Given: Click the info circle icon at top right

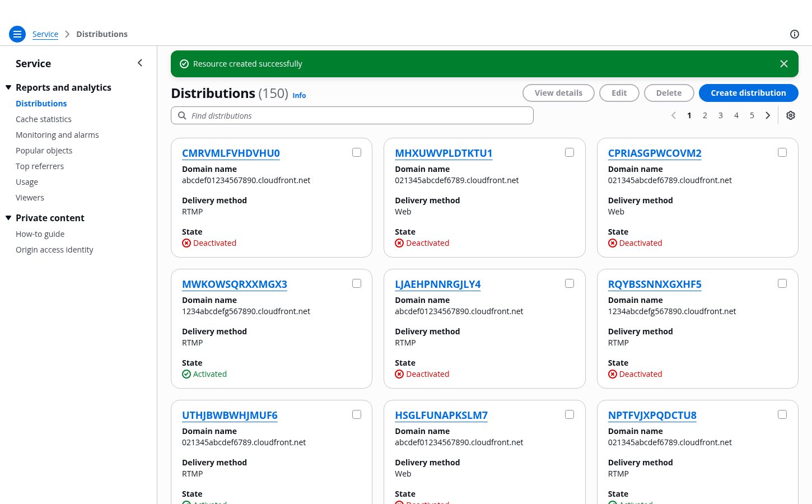Looking at the screenshot, I should 794,34.
